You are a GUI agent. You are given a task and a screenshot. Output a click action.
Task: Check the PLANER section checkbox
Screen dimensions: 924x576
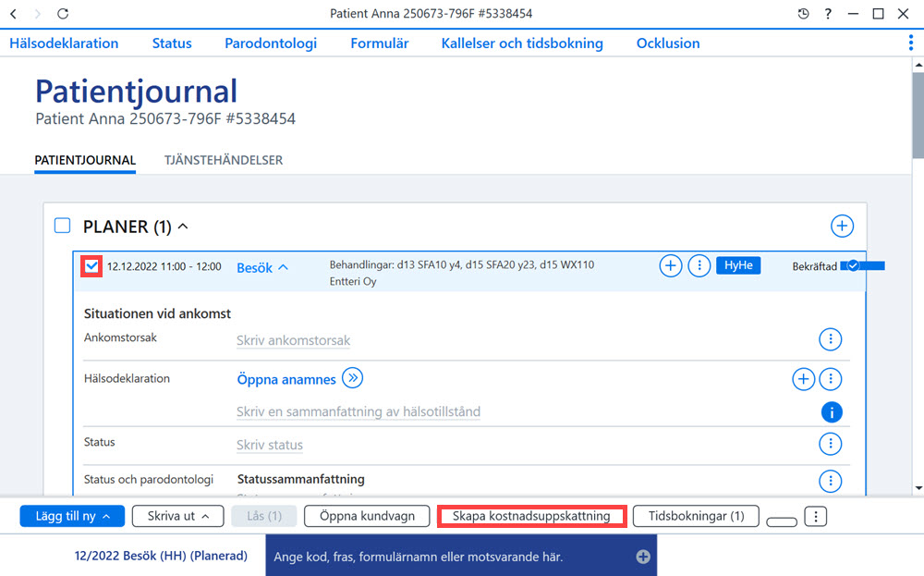tap(63, 226)
